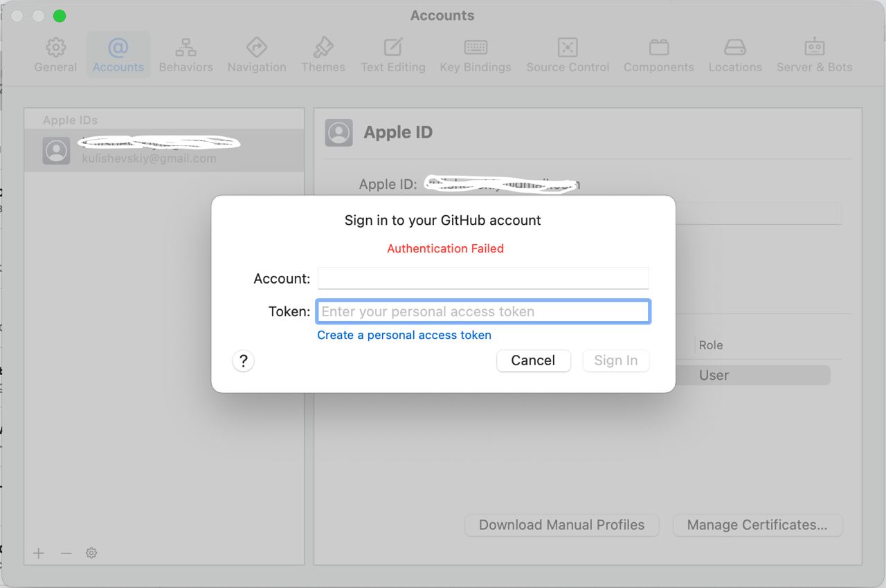
Task: Open the gear actions menu below accounts list
Action: coord(91,553)
